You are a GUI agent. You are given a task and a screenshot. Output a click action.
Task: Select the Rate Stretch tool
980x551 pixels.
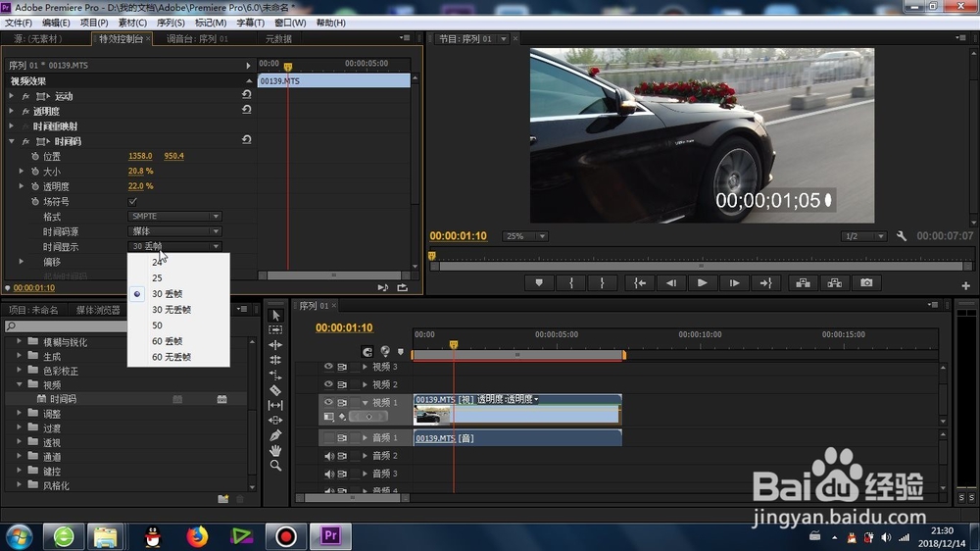(275, 375)
